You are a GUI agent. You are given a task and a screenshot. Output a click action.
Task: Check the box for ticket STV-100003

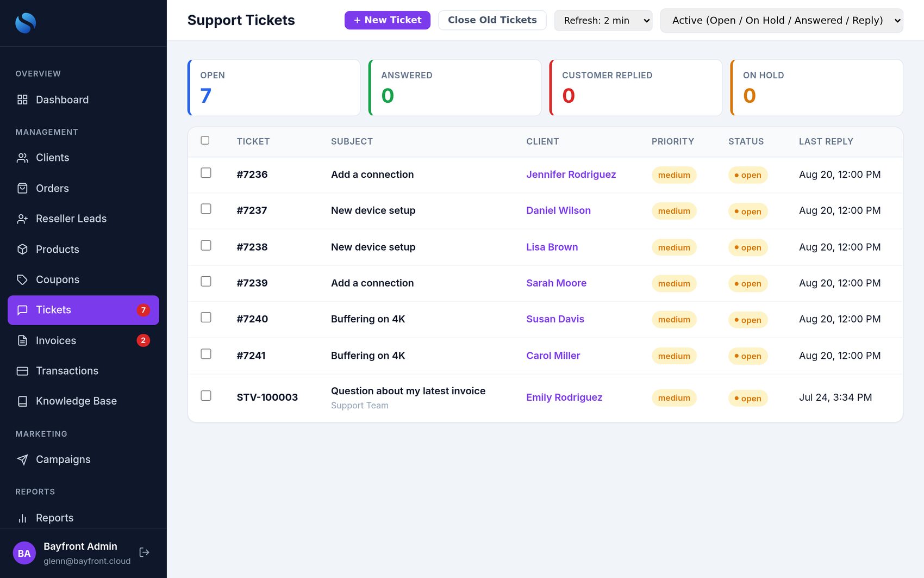click(206, 396)
